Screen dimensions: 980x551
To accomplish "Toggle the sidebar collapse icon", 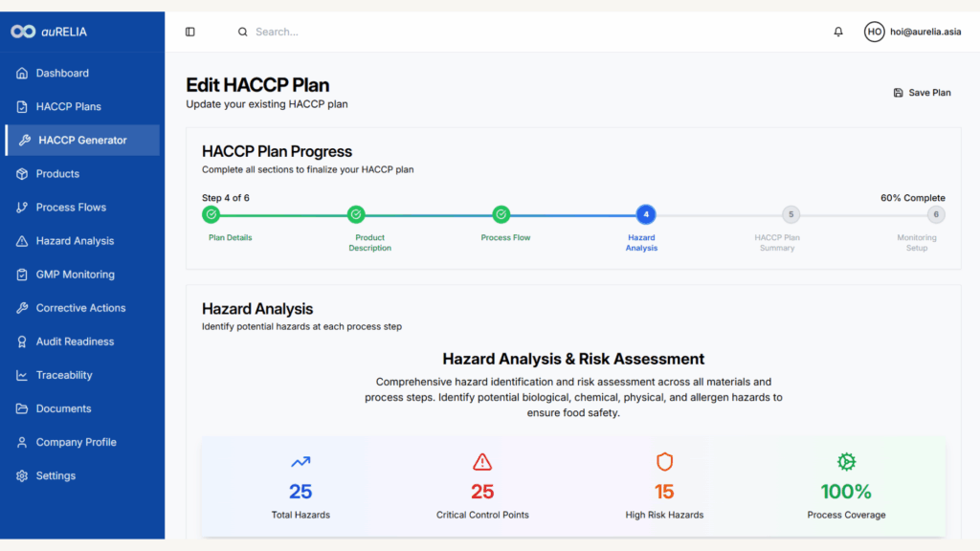I will click(189, 32).
